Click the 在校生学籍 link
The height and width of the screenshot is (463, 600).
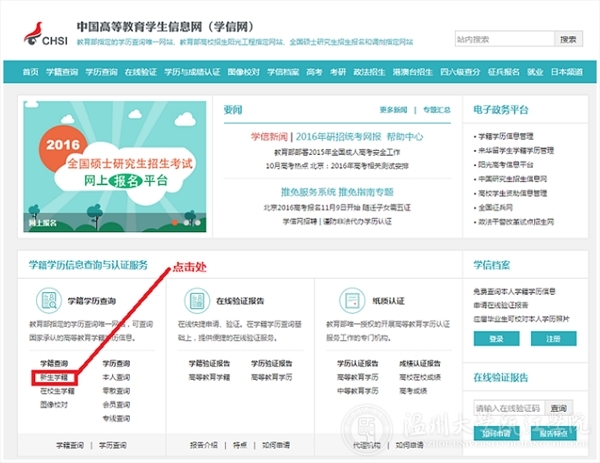[57, 391]
